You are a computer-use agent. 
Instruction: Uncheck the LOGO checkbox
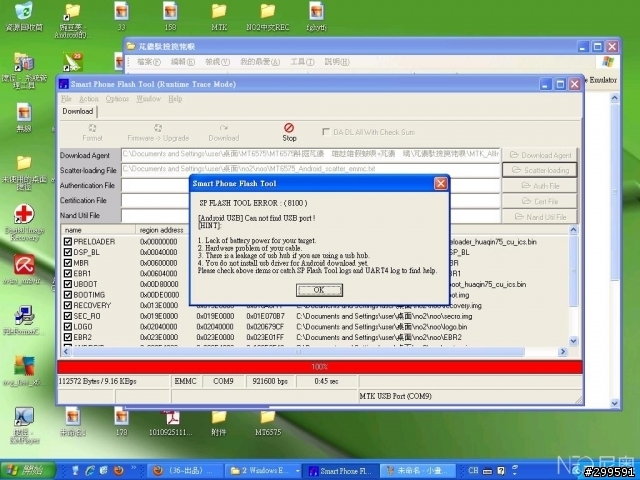tap(68, 327)
